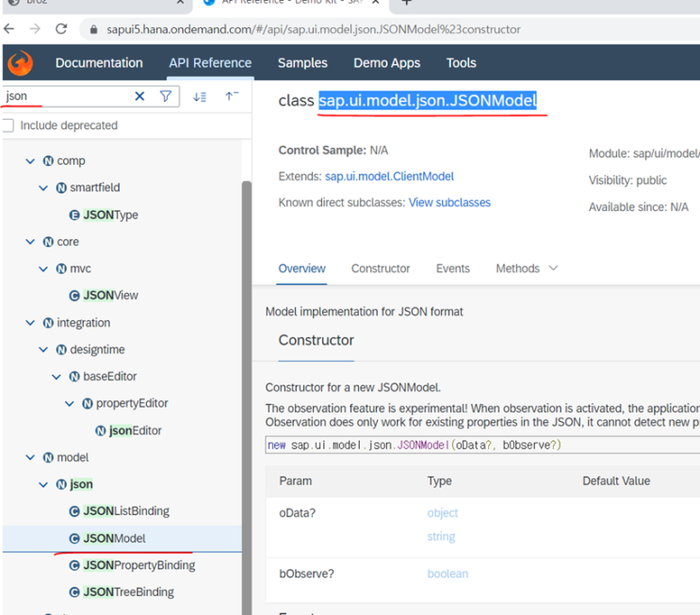Open a new browser tab with plus
This screenshot has width=700, height=615.
pos(406,2)
